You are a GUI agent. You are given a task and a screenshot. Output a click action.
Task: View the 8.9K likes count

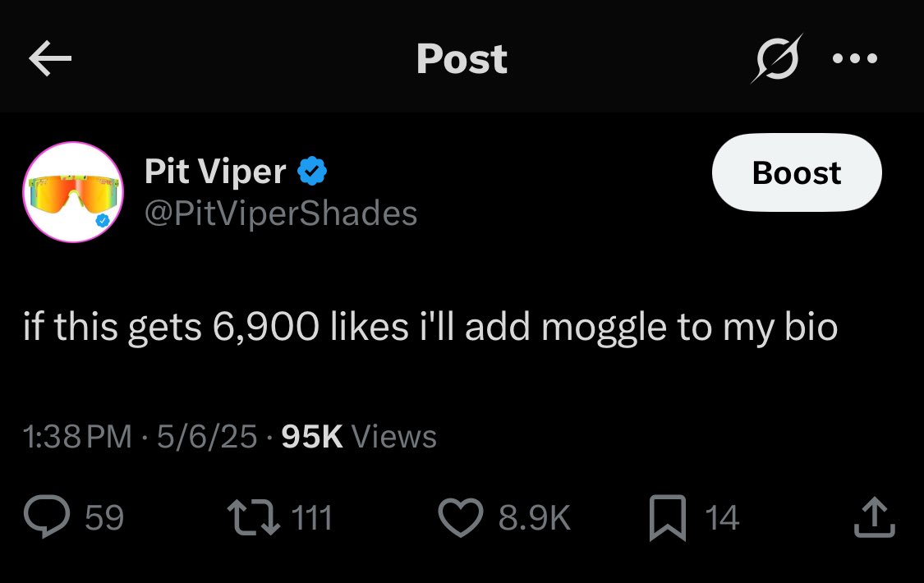(x=535, y=518)
